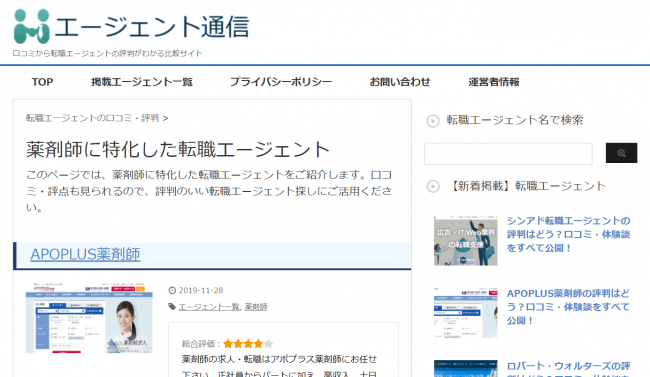This screenshot has width=650, height=377.
Task: Open the 薬剤師 tag link
Action: pos(255,307)
